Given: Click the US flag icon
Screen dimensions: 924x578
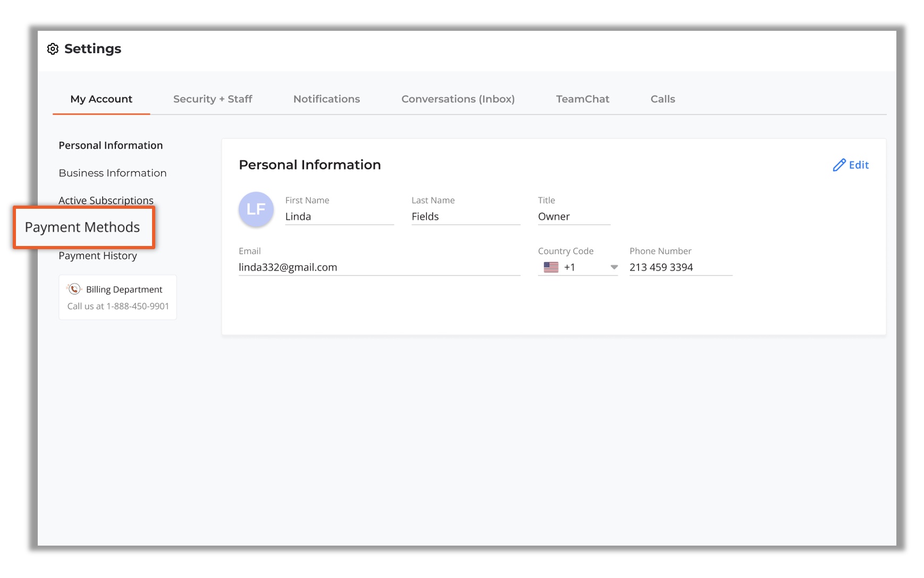Looking at the screenshot, I should (551, 267).
